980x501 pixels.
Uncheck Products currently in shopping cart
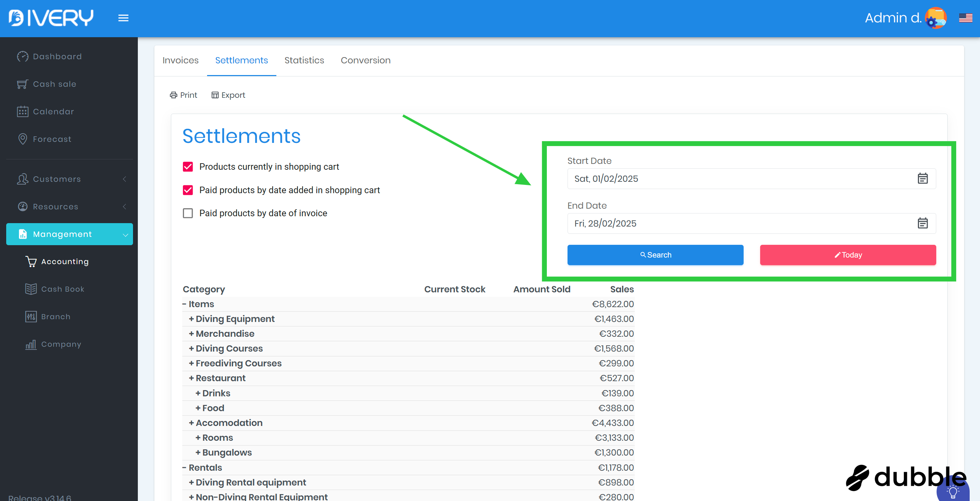(188, 167)
